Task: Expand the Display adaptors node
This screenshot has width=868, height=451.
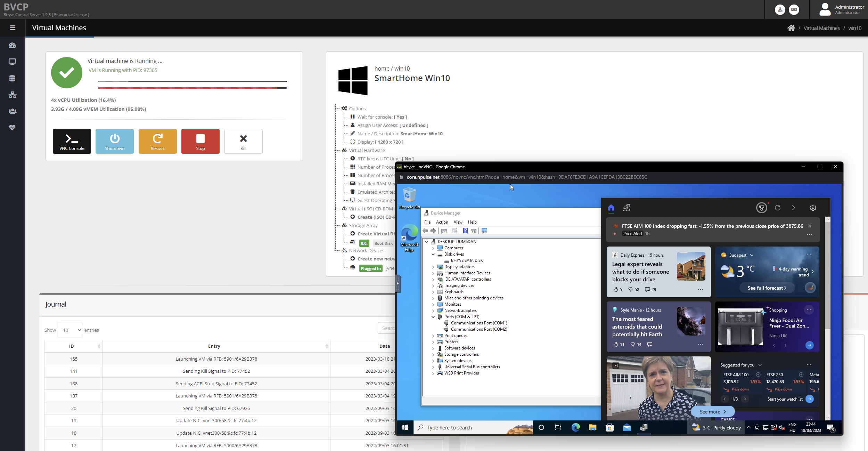Action: pos(433,267)
